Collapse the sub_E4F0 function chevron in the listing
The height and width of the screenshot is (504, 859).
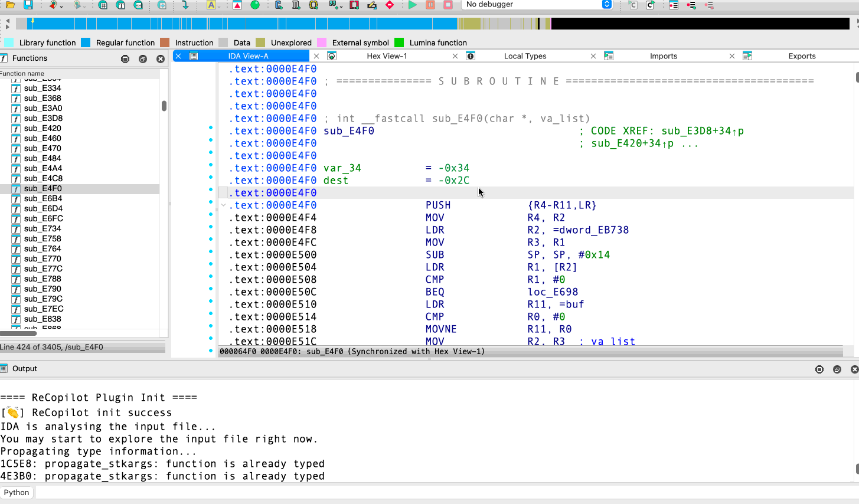tap(224, 205)
